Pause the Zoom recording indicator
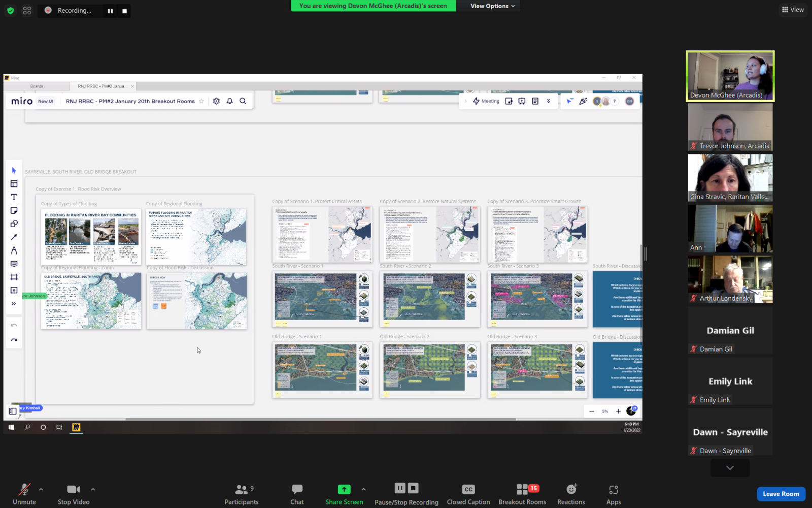 [110, 11]
